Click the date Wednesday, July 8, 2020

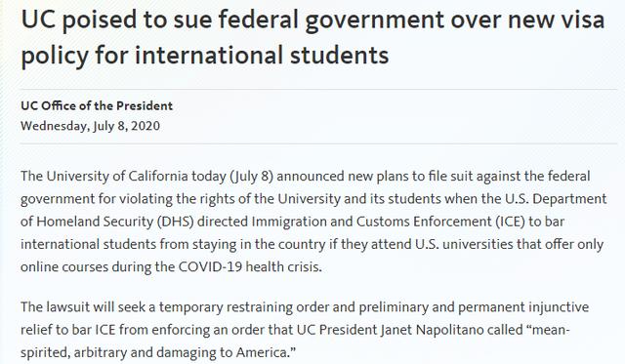click(x=90, y=126)
